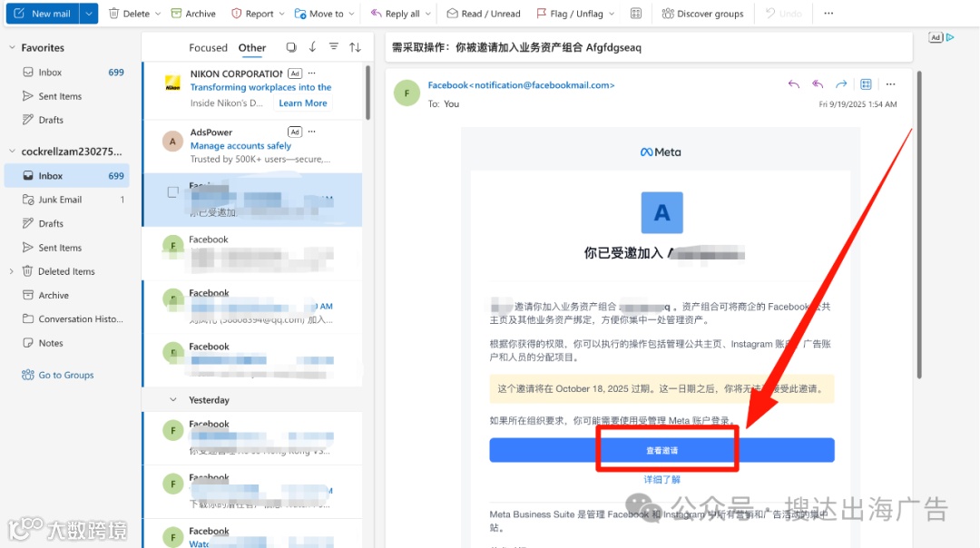The image size is (980, 548).
Task: Open the Deleted Items folder
Action: tap(66, 271)
